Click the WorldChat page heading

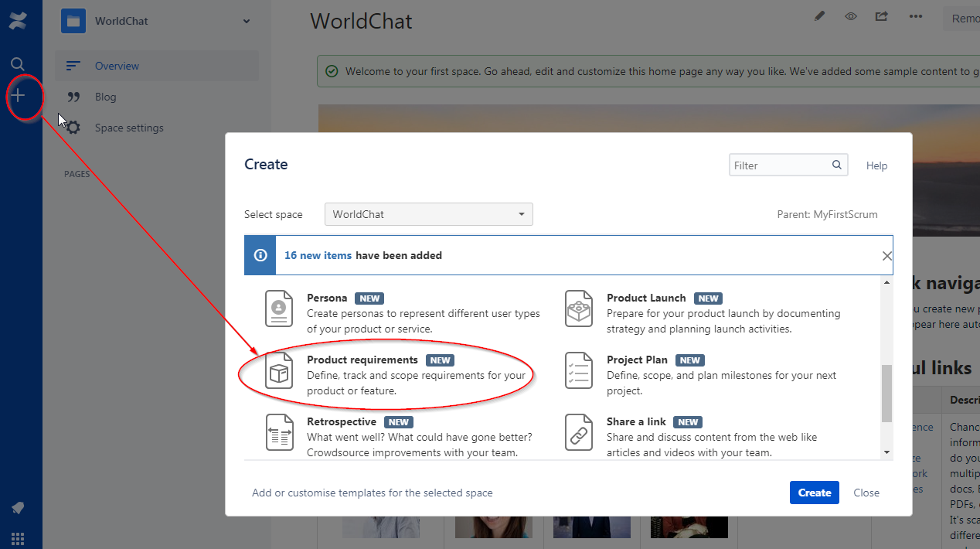[361, 21]
